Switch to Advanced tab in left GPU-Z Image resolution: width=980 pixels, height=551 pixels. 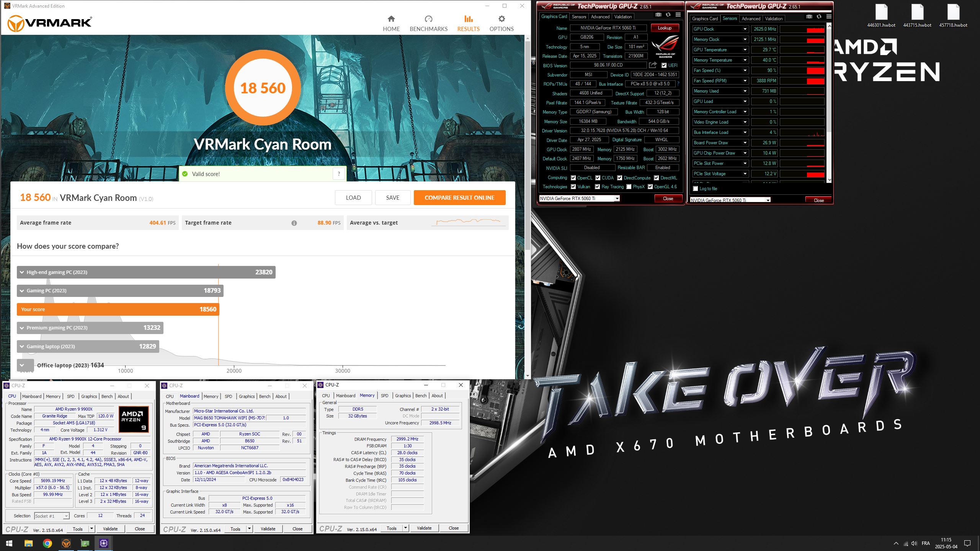[x=600, y=17]
